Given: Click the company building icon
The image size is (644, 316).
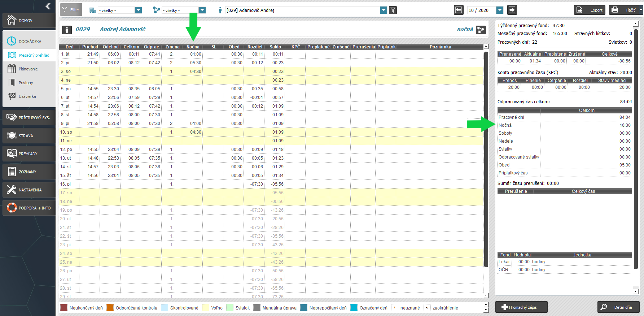Looking at the screenshot, I should 92,10.
